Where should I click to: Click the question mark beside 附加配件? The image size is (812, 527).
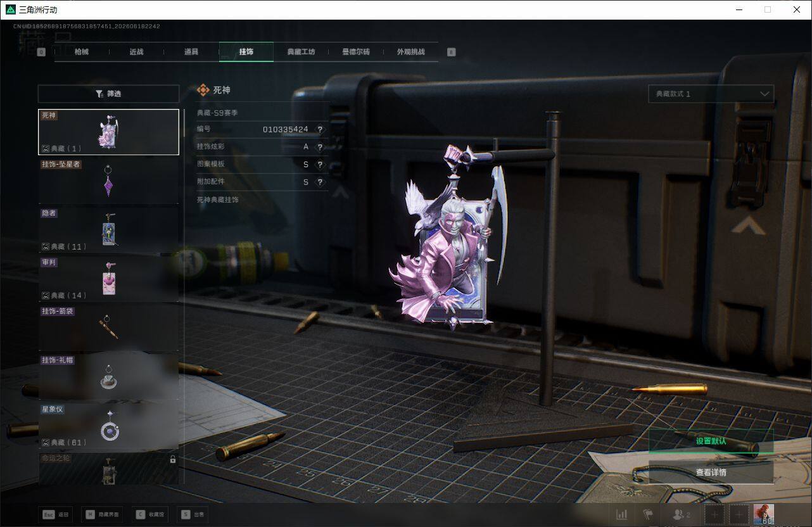tap(320, 182)
